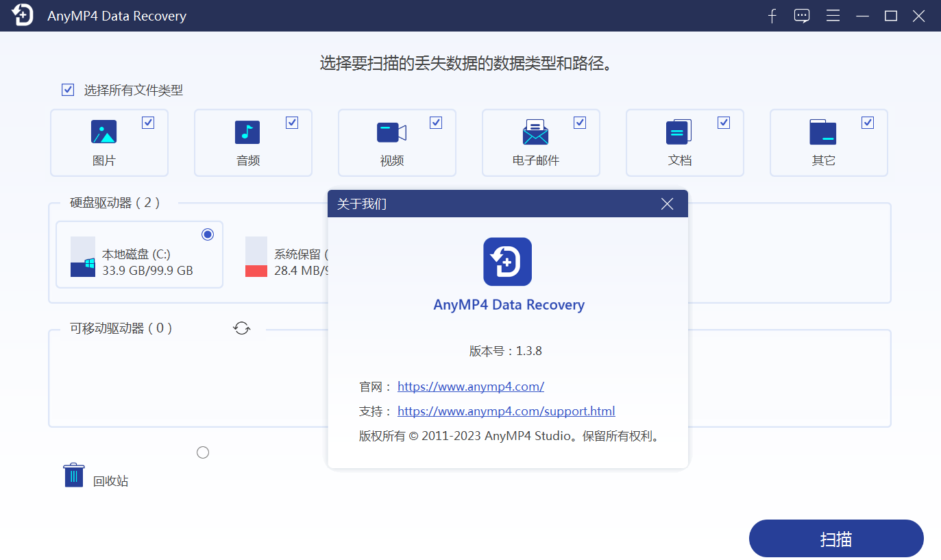Uncheck the 文档 file type checkbox
This screenshot has height=560, width=941.
coord(724,123)
